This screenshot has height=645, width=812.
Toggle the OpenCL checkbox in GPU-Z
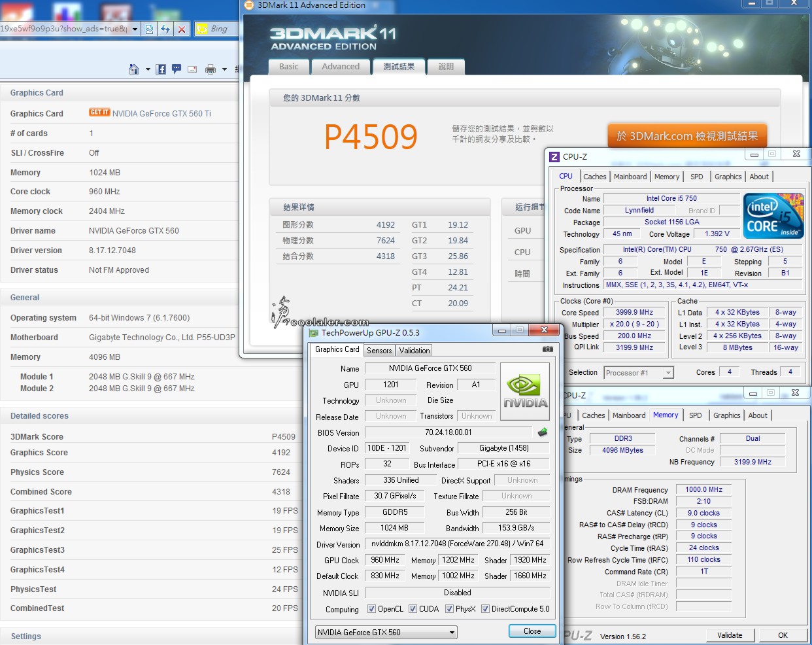tap(371, 609)
